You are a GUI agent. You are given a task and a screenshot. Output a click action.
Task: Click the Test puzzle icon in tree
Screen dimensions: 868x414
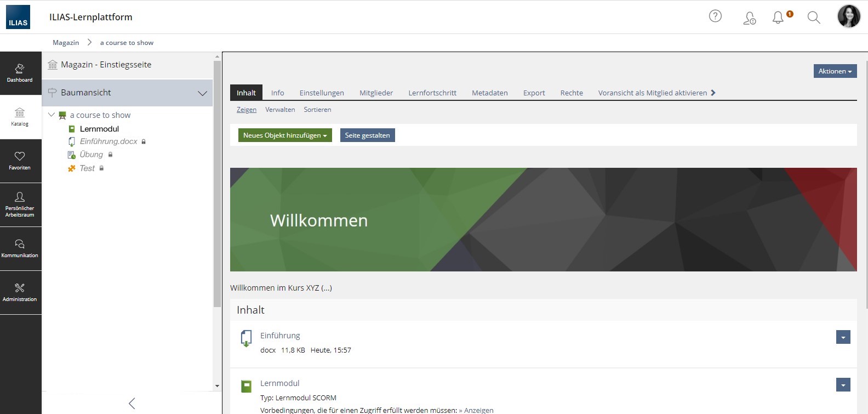[72, 168]
